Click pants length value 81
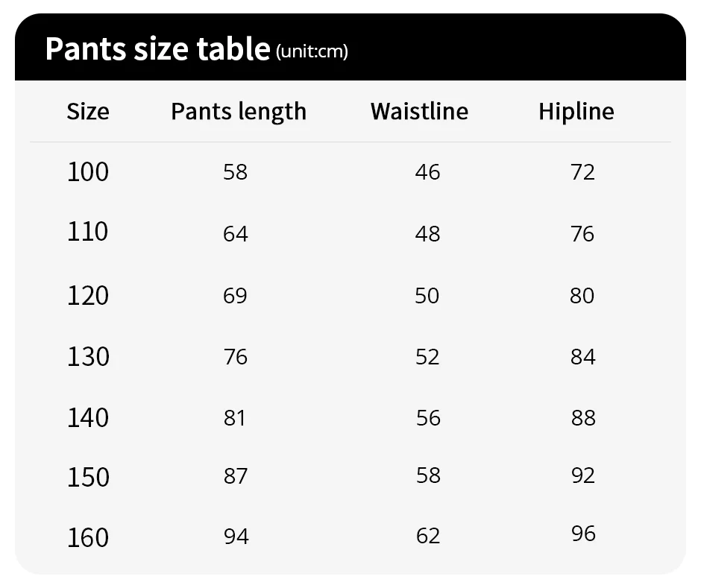The height and width of the screenshot is (588, 701). pos(235,418)
